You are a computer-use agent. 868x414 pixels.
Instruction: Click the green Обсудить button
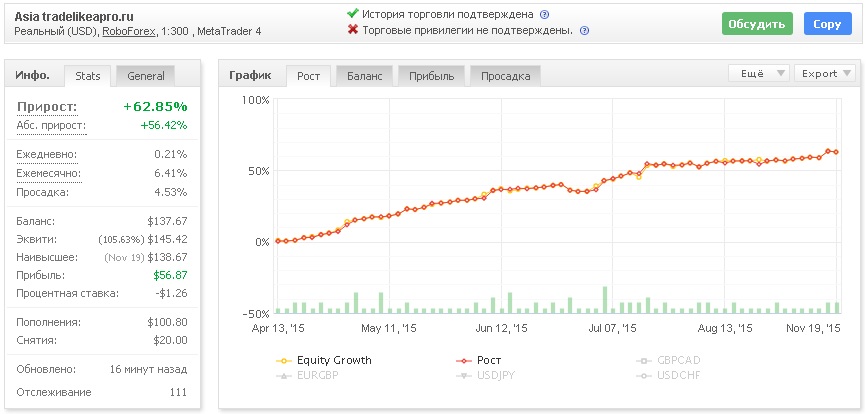point(757,24)
